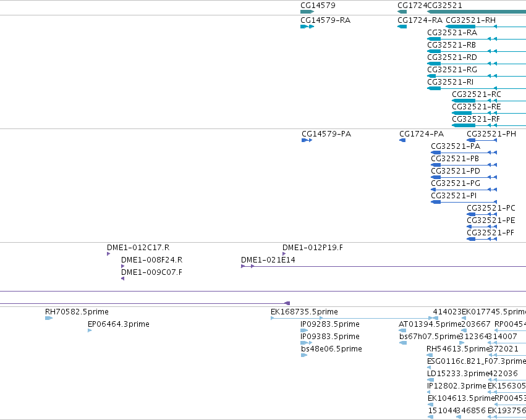526x420 pixels.
Task: Click the AT01394.5prime EST label
Action: 430,324
